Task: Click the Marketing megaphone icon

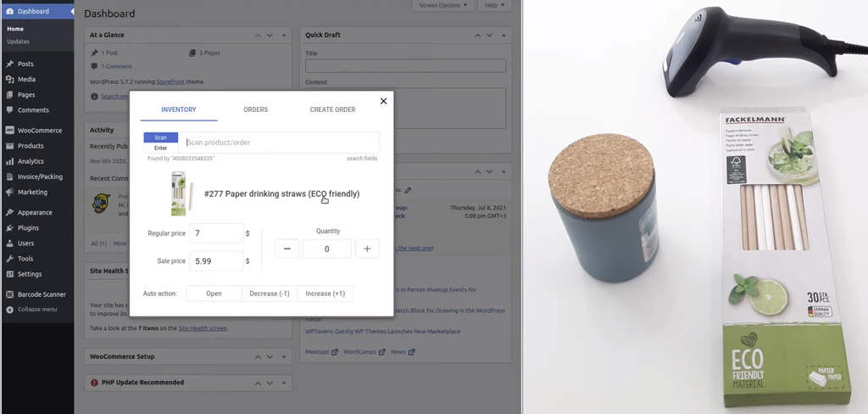Action: [x=9, y=192]
